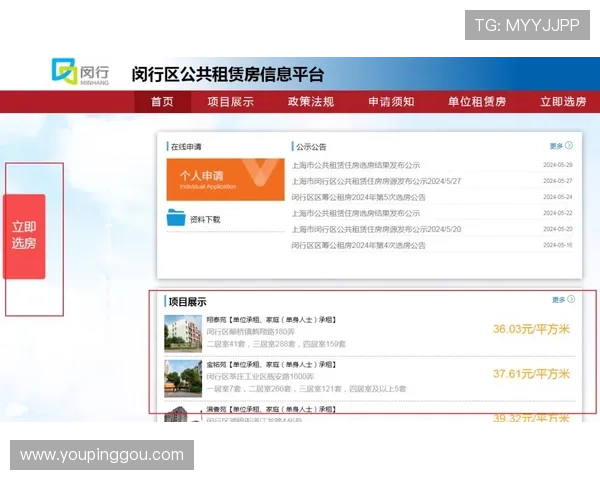This screenshot has width=600, height=480.
Task: Open 选房结果发布公示 notice dated 2024-05-29
Action: [356, 165]
